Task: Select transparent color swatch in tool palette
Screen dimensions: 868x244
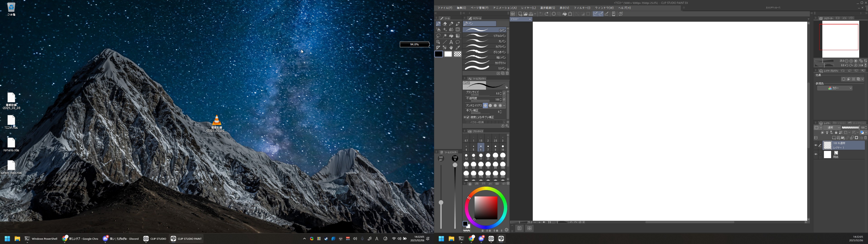Action: (457, 54)
